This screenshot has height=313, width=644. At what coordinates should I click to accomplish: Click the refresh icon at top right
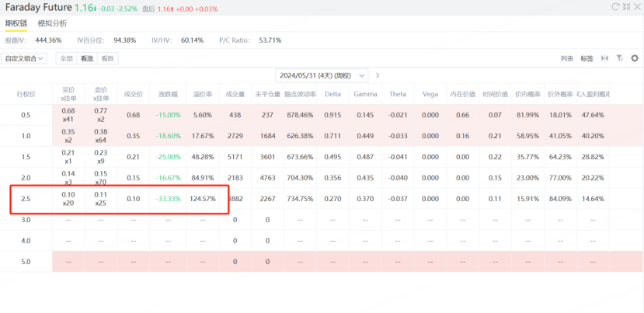[616, 6]
